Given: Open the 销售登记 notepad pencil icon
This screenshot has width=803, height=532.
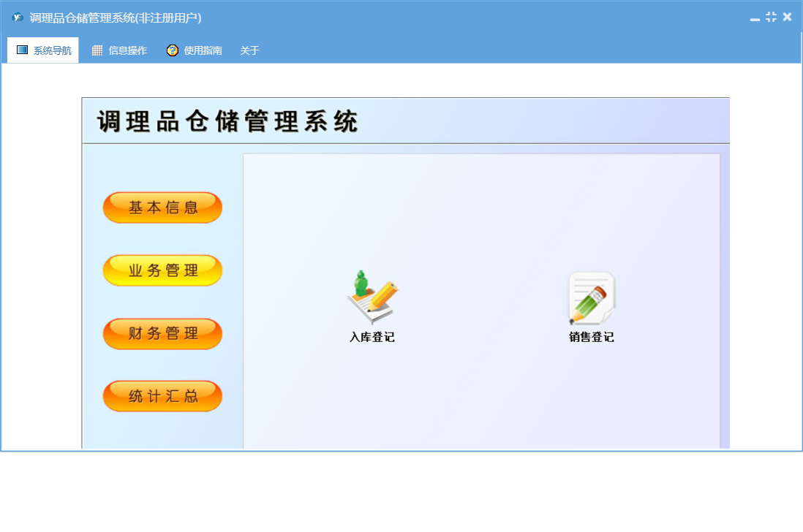Looking at the screenshot, I should point(592,297).
